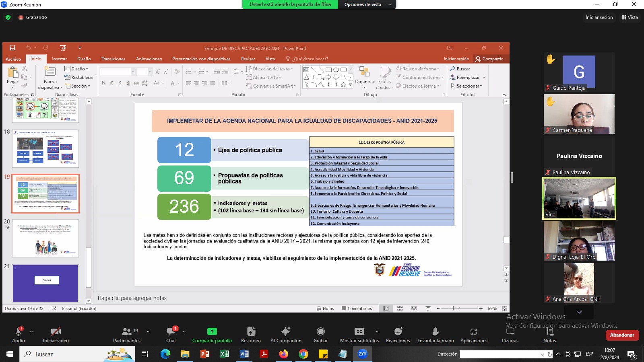This screenshot has height=362, width=644.
Task: Select slide 18 thumbnail
Action: pos(45,148)
